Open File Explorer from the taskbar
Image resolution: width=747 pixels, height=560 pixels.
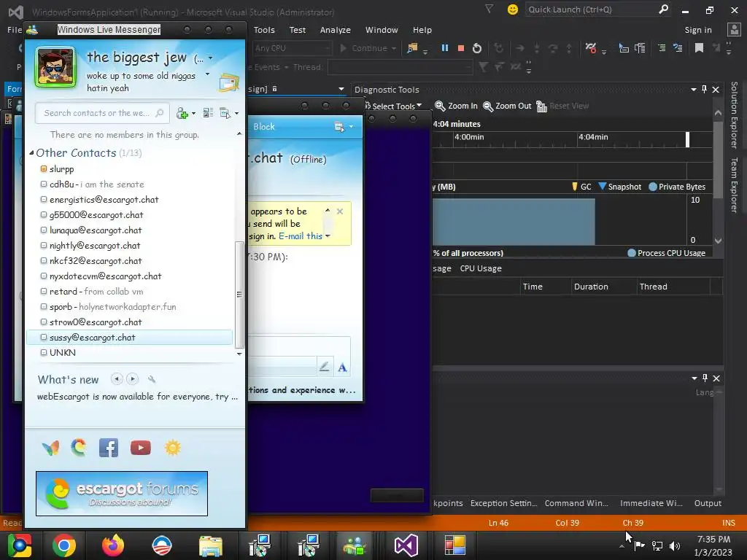pyautogui.click(x=211, y=545)
